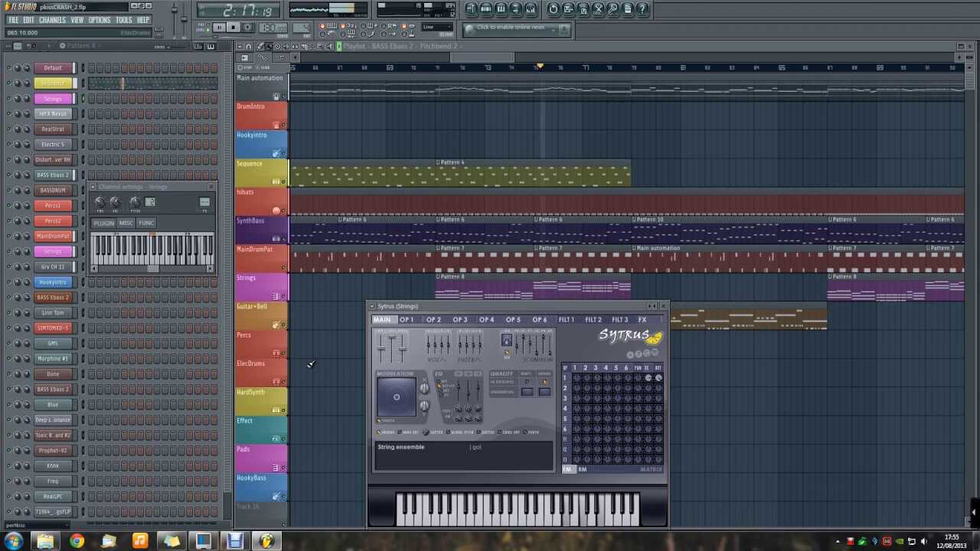This screenshot has width=980, height=551.
Task: Select the BASSDRUM channel button
Action: pos(53,190)
